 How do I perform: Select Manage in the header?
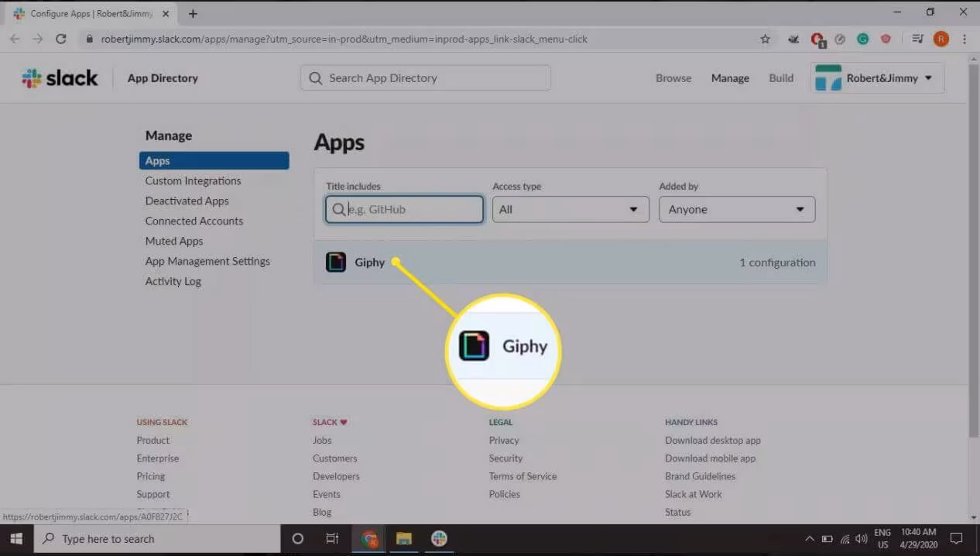(730, 78)
